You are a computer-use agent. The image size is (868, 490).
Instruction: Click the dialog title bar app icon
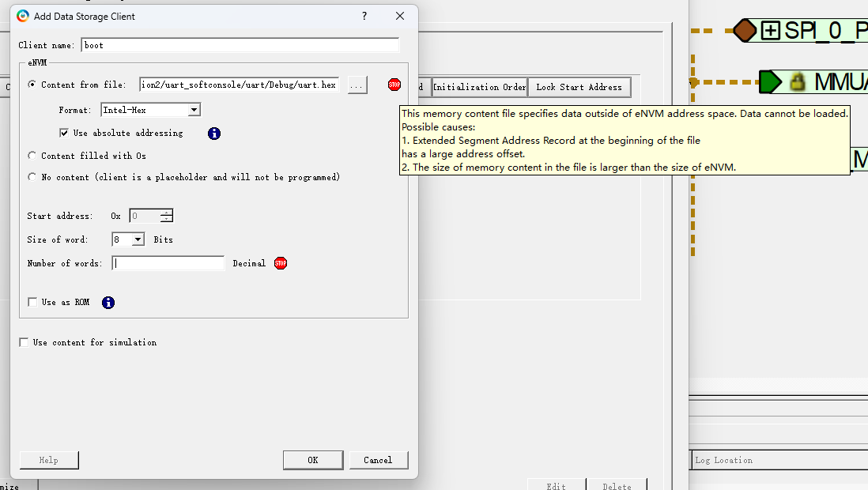point(23,16)
